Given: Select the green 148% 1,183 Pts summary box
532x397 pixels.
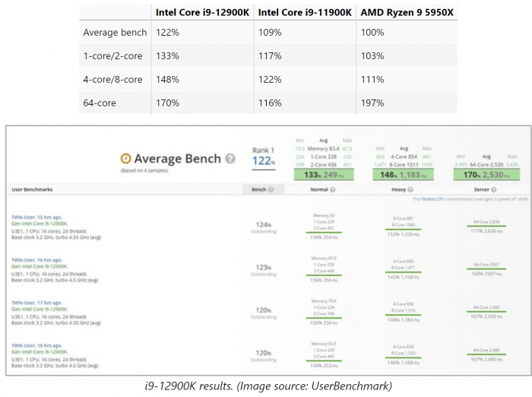Looking at the screenshot, I should [403, 175].
